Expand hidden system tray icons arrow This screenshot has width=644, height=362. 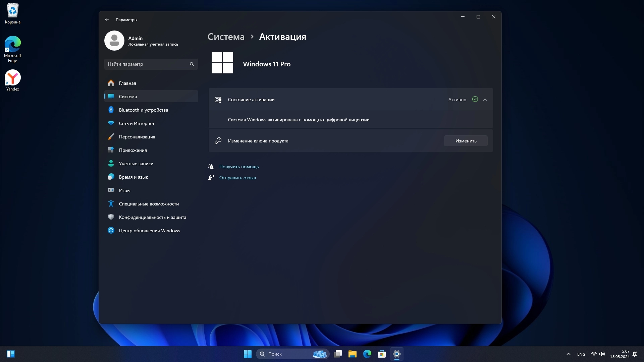click(x=568, y=354)
